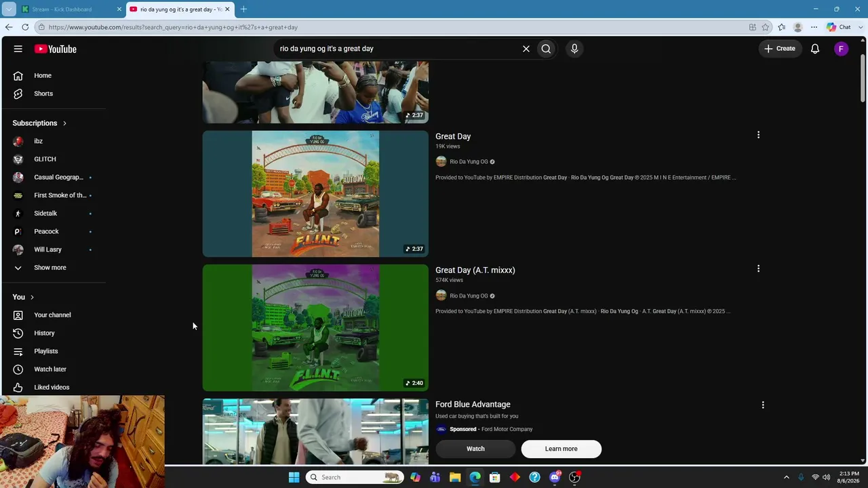Open Copilot Chat in the browser
The image size is (868, 488).
click(839, 27)
